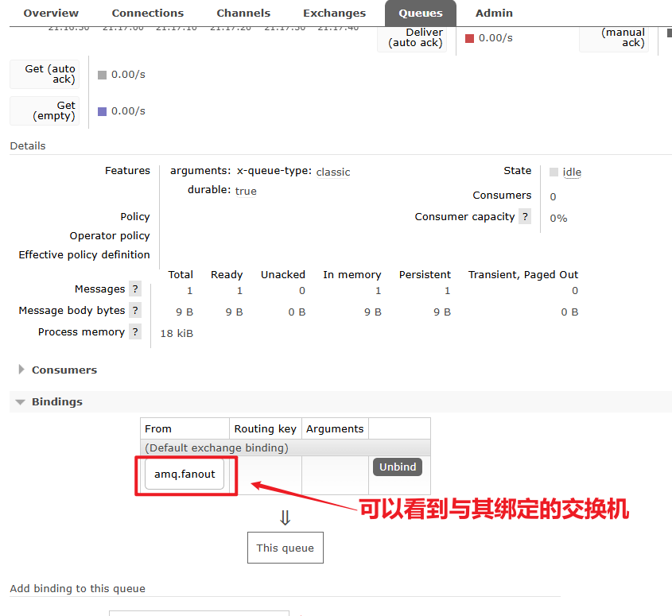Screen dimensions: 672x616
Task: Click the idle state indicator square
Action: [x=554, y=172]
